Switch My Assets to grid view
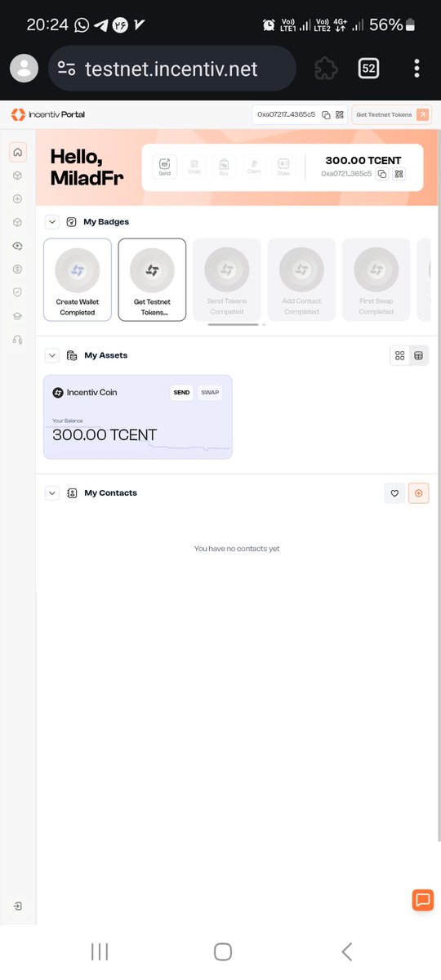 [x=400, y=355]
